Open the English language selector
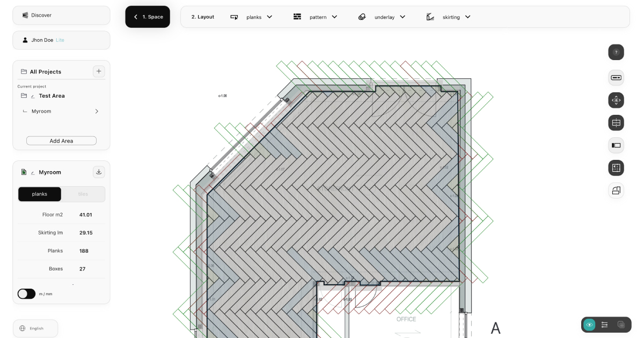 coord(35,328)
